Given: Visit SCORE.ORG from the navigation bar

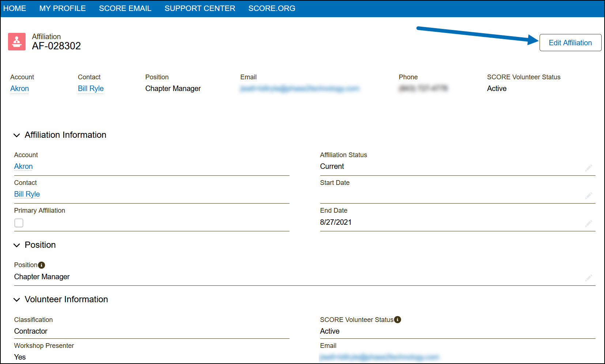Looking at the screenshot, I should pyautogui.click(x=272, y=8).
